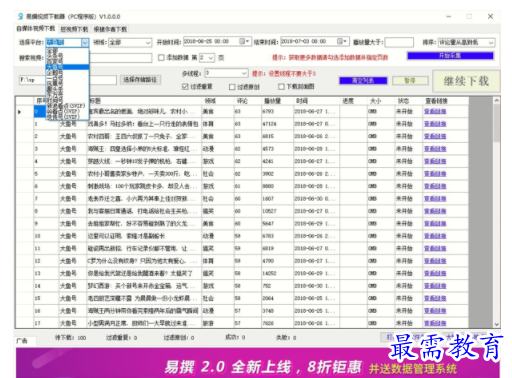Switch to 短视频下载 tab
Image resolution: width=512 pixels, height=378 pixels.
(x=74, y=29)
